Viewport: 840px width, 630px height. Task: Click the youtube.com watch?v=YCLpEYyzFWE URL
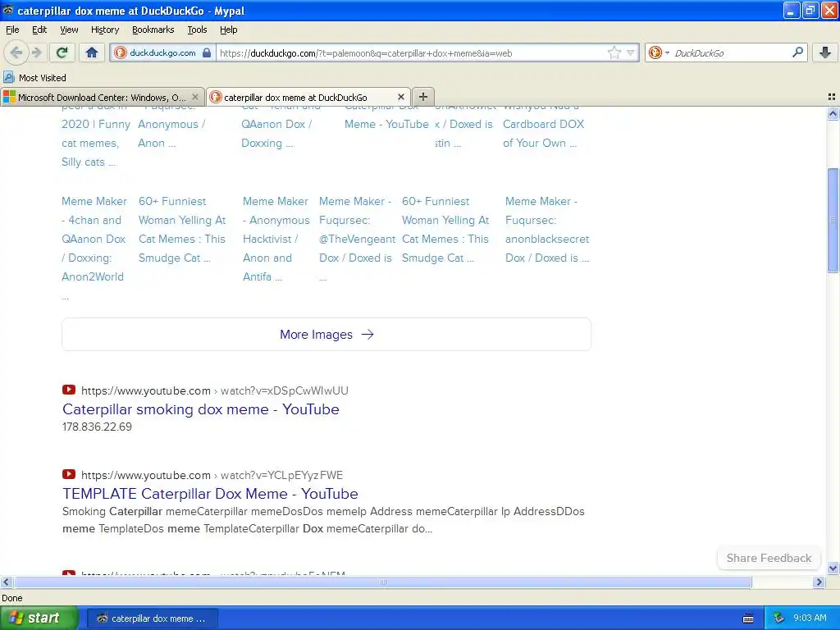pos(212,475)
